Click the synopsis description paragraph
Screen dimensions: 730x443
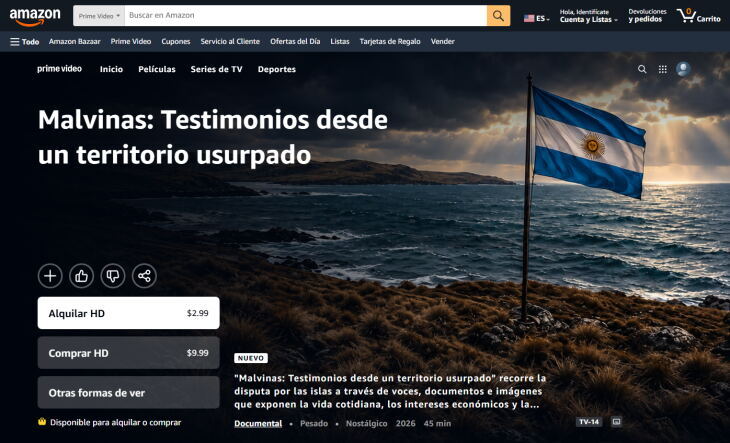390,391
